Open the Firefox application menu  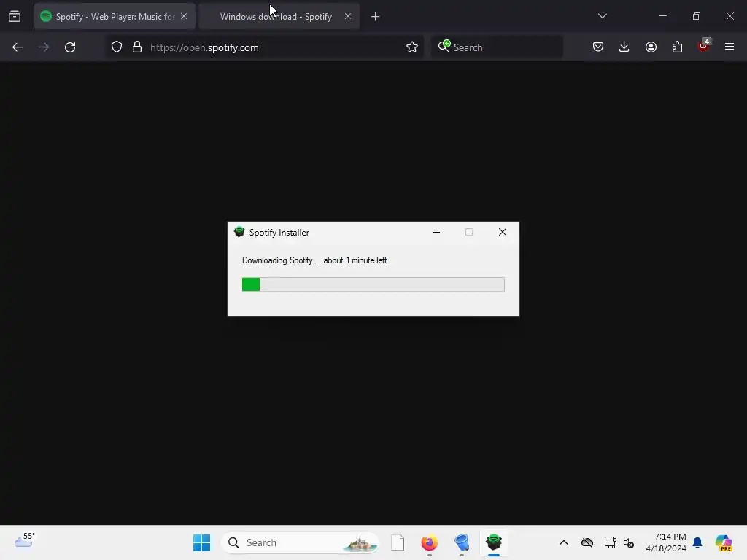point(729,47)
